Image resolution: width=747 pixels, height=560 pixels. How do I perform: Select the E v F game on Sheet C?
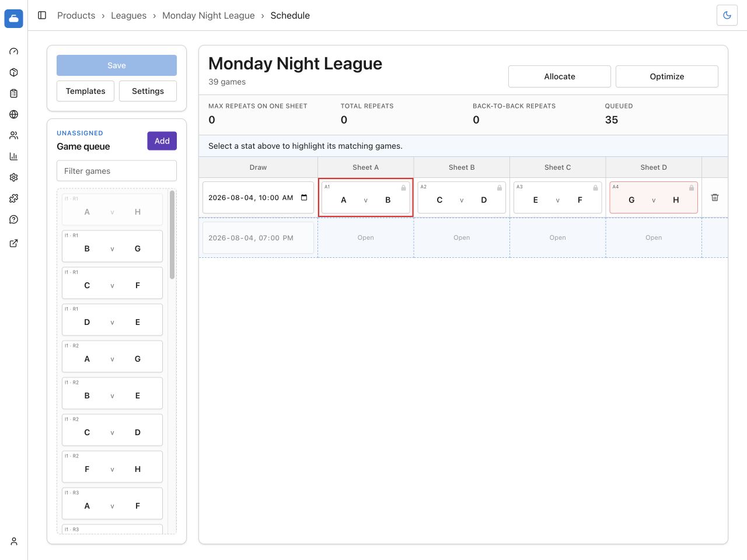[557, 197]
